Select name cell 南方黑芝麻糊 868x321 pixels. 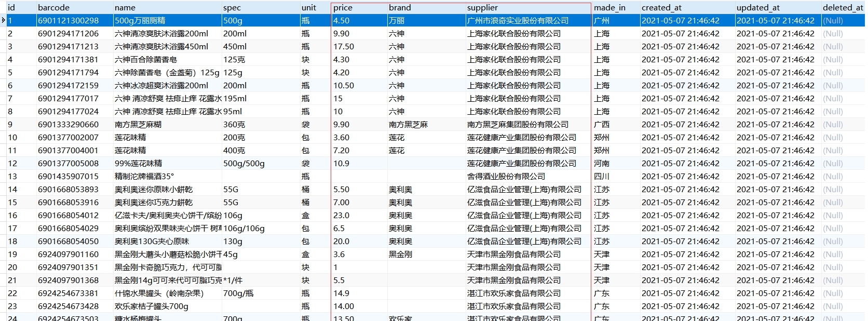tap(167, 124)
